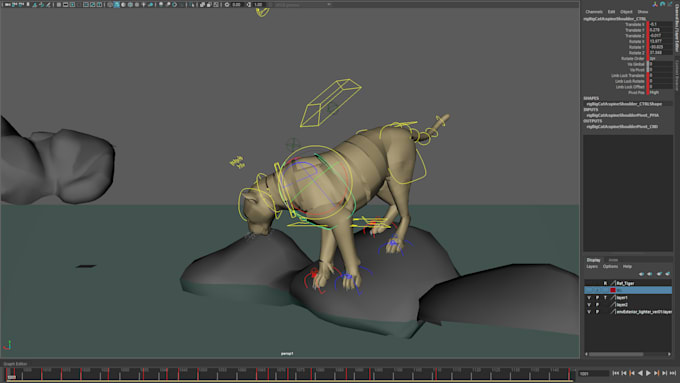The height and width of the screenshot is (383, 680).
Task: Play animation backwards
Action: point(640,373)
